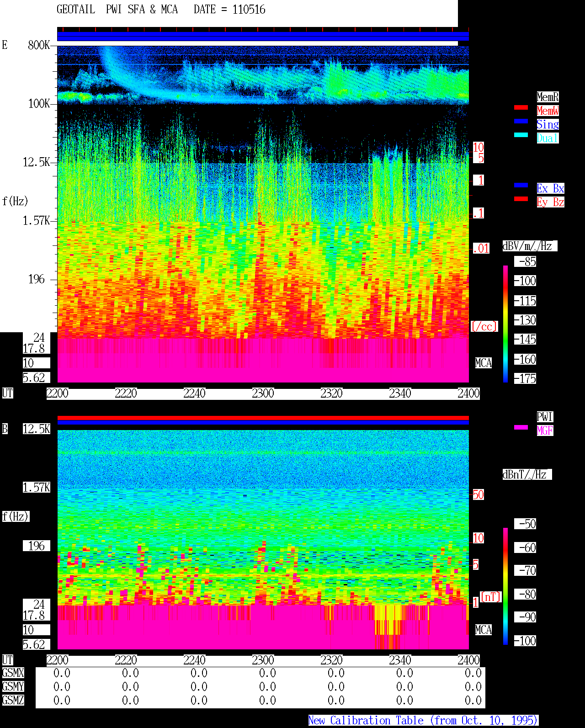Click the 2300 UT tick on upper time axis
This screenshot has height=728, width=585.
pyautogui.click(x=263, y=393)
